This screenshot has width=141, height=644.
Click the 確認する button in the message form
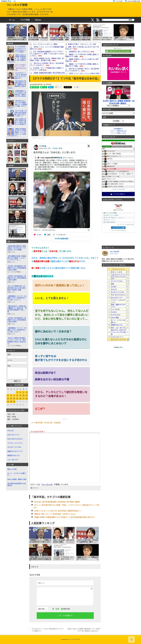coord(17,381)
